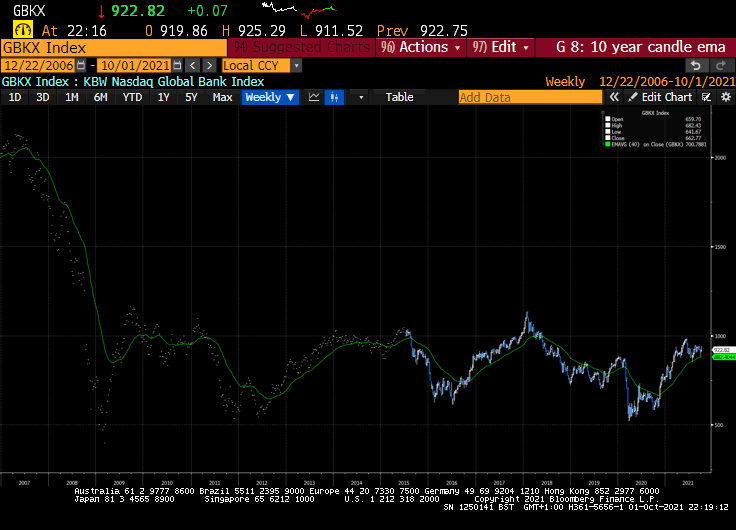736x530 pixels.
Task: Click the Edit Chart button
Action: point(660,97)
